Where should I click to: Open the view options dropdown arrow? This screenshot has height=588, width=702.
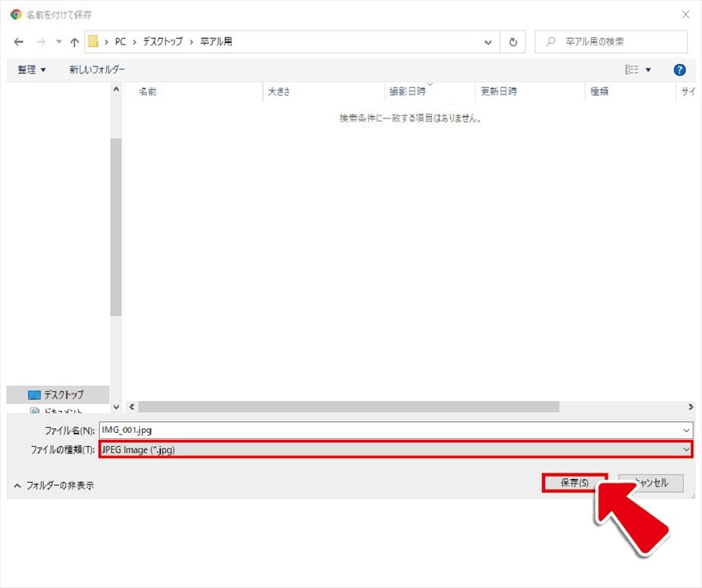click(648, 70)
